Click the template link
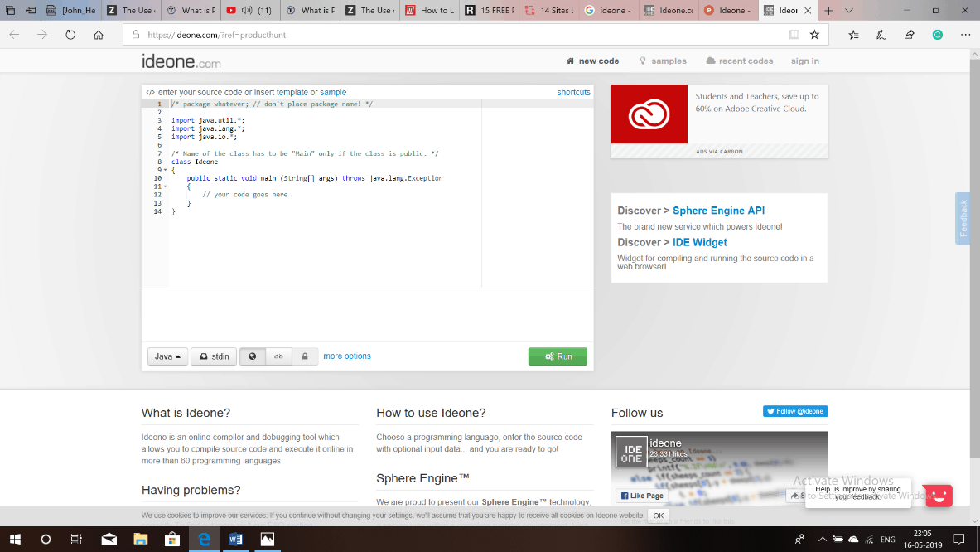980x552 pixels. pyautogui.click(x=292, y=92)
